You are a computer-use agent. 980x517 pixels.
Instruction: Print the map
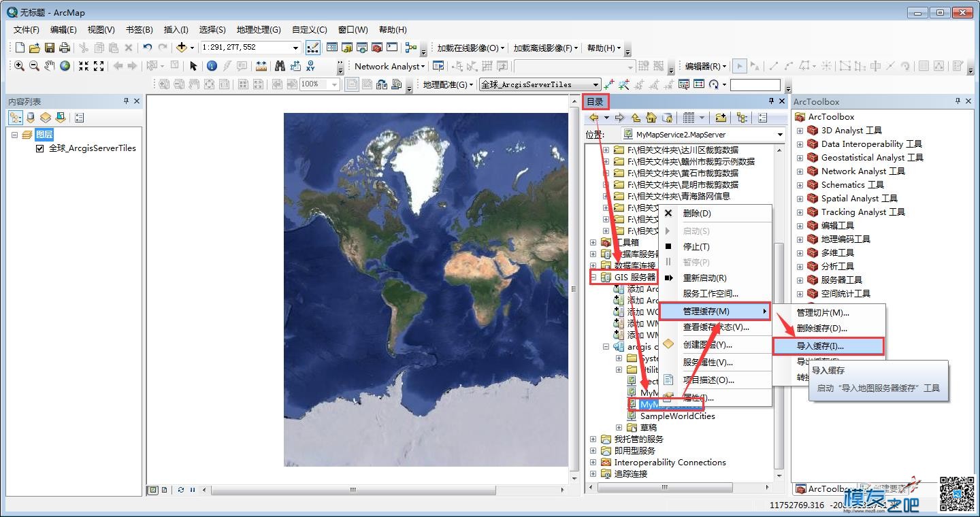pyautogui.click(x=65, y=48)
